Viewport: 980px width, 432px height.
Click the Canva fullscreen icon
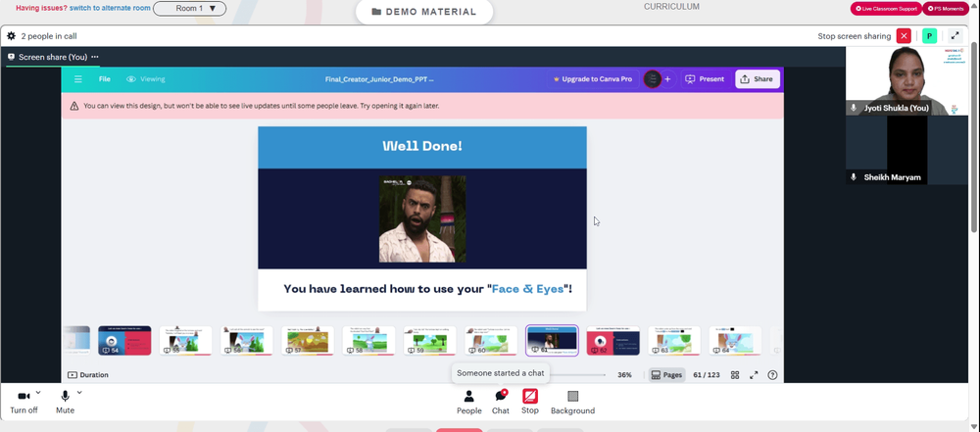(x=754, y=375)
